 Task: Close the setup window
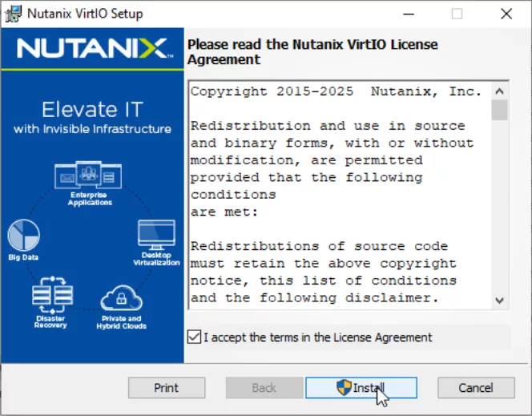[506, 14]
